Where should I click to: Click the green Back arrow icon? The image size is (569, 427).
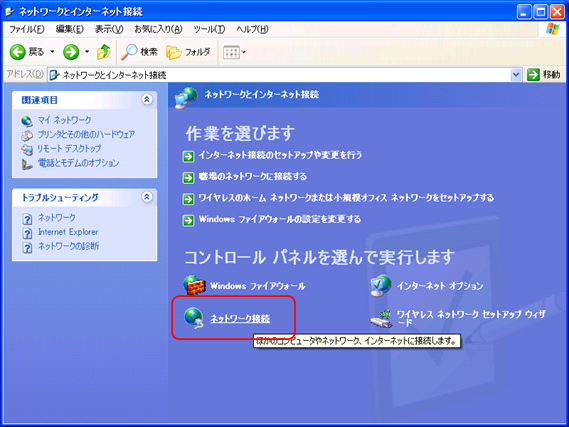pos(17,52)
